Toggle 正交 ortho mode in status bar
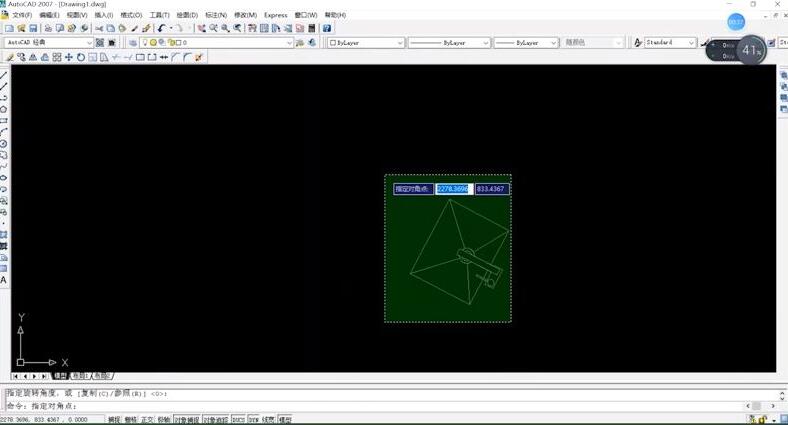 pos(147,419)
